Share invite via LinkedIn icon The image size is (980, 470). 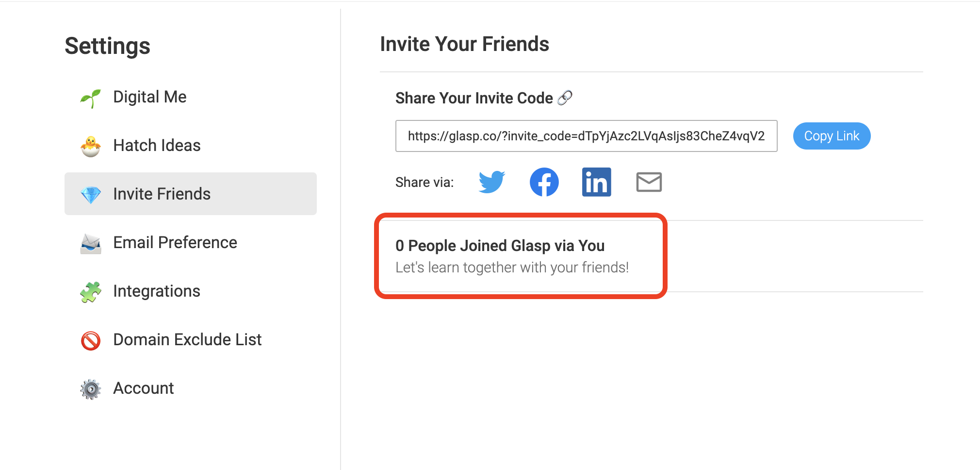coord(596,182)
